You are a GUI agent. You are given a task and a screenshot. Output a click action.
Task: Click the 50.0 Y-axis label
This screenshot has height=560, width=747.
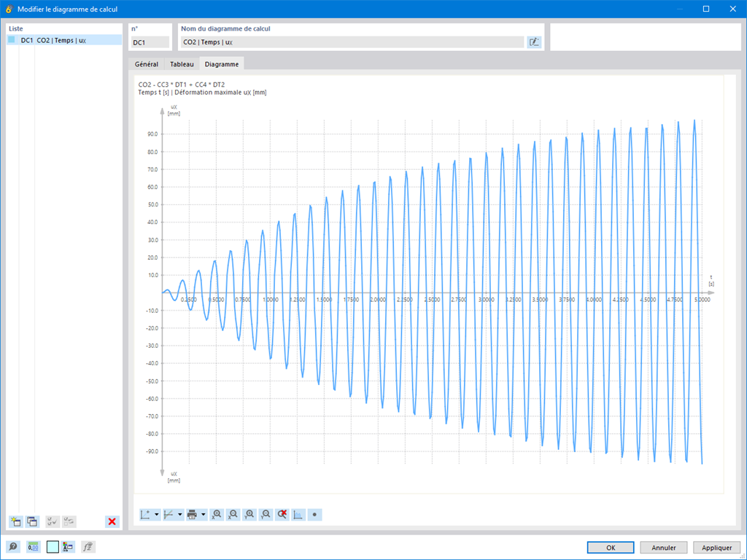coord(152,205)
